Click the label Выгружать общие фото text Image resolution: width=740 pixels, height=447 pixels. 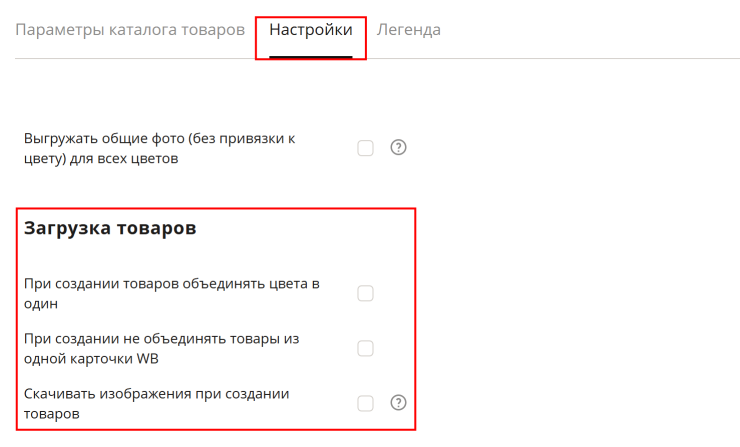tap(160, 148)
